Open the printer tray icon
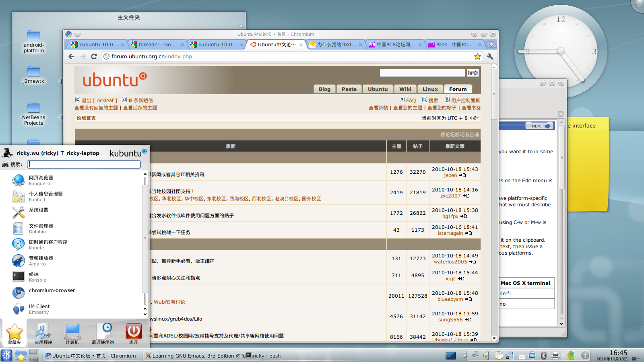This screenshot has height=362, width=644. 555,355
